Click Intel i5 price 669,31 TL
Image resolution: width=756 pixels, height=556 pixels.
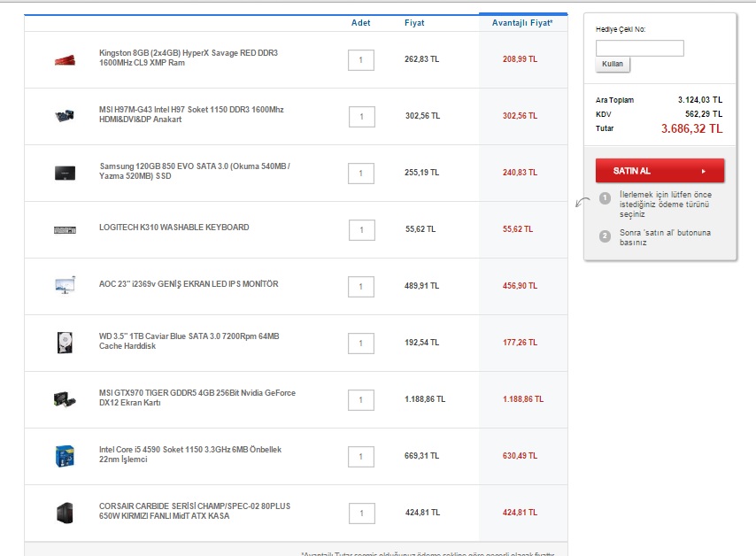[422, 456]
